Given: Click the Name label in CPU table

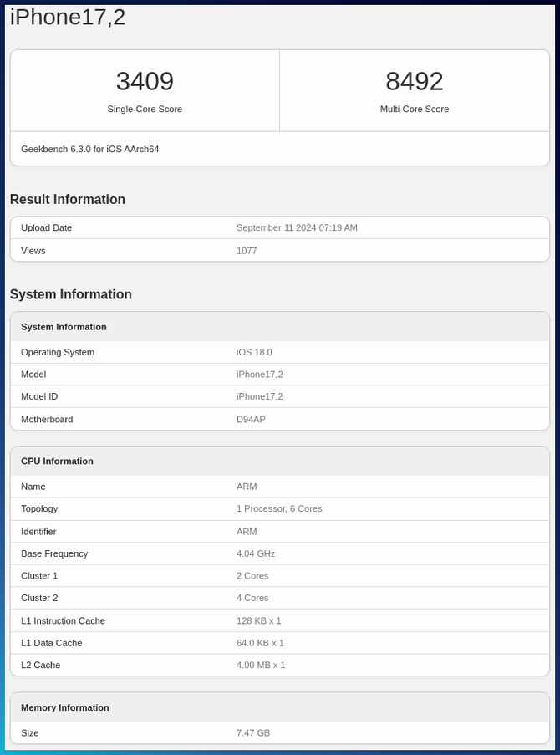Looking at the screenshot, I should (33, 487).
